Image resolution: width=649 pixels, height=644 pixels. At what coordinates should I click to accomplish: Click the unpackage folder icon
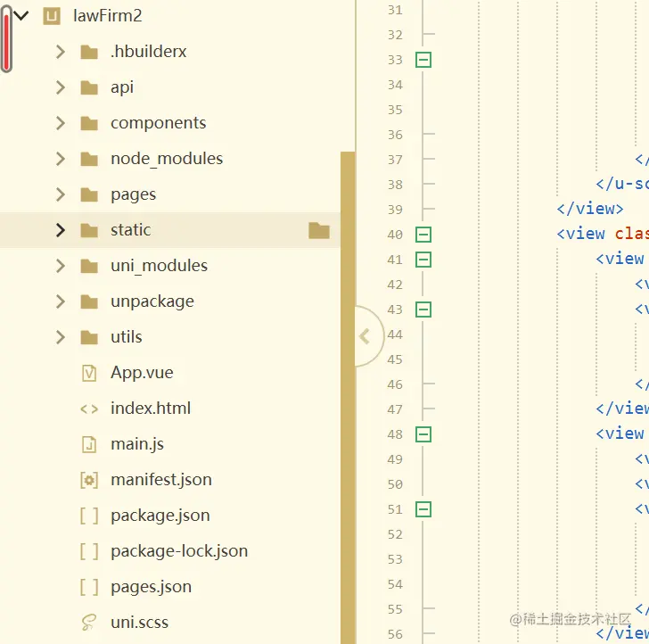(x=89, y=301)
